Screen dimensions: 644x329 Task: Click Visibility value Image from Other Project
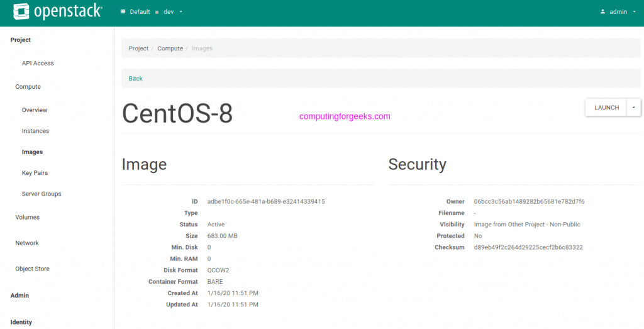point(527,225)
